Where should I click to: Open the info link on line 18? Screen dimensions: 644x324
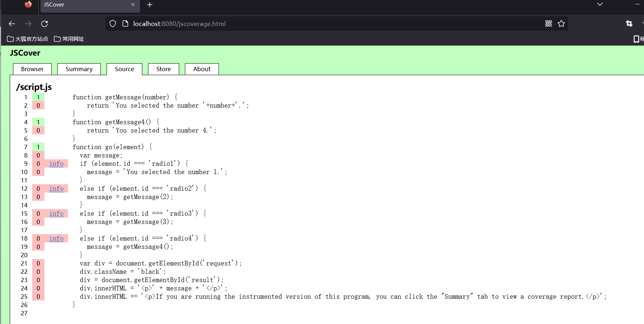tap(56, 238)
